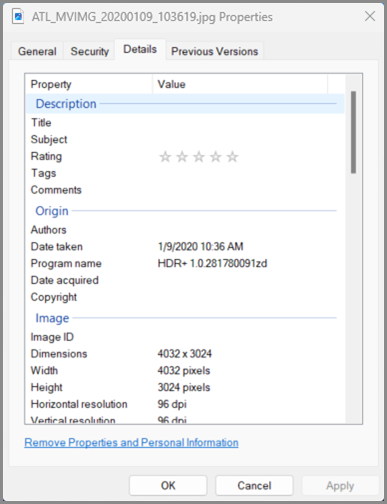387x504 pixels.
Task: Click the Authors property row
Action: [x=185, y=230]
